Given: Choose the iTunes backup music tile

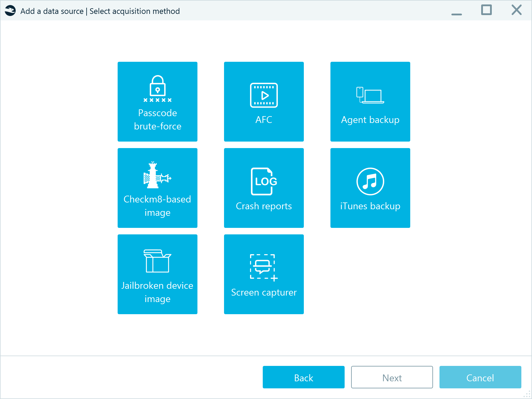Looking at the screenshot, I should coord(370,188).
